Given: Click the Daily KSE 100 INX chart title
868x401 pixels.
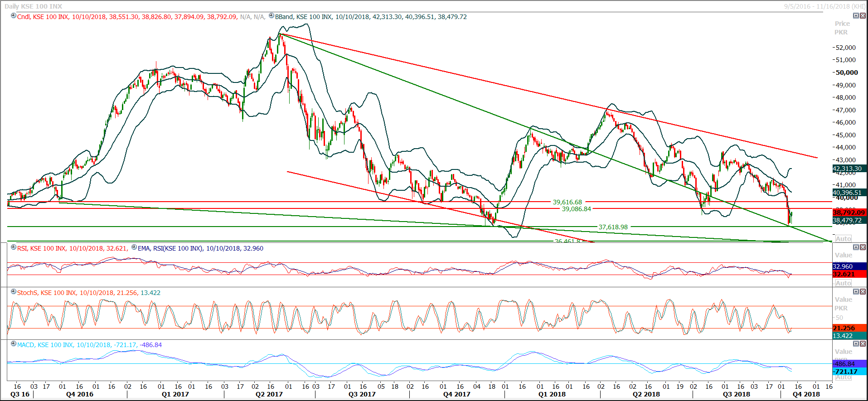Looking at the screenshot, I should coord(34,6).
